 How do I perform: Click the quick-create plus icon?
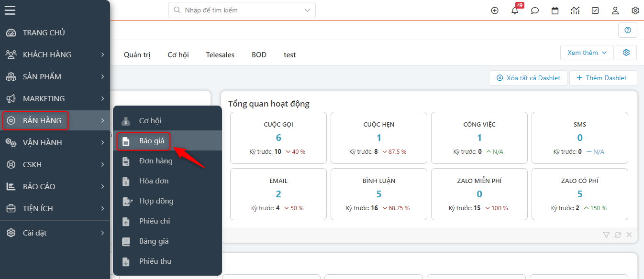(494, 10)
